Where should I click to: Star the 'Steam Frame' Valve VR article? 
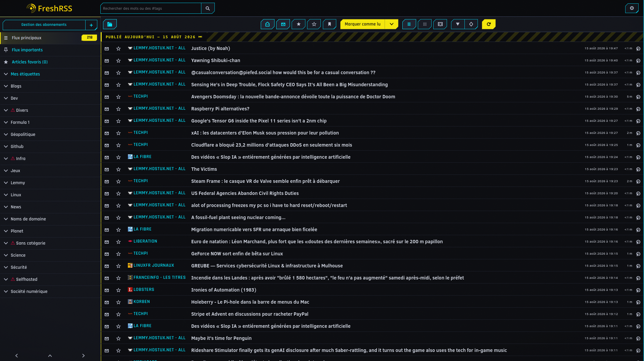pos(118,182)
